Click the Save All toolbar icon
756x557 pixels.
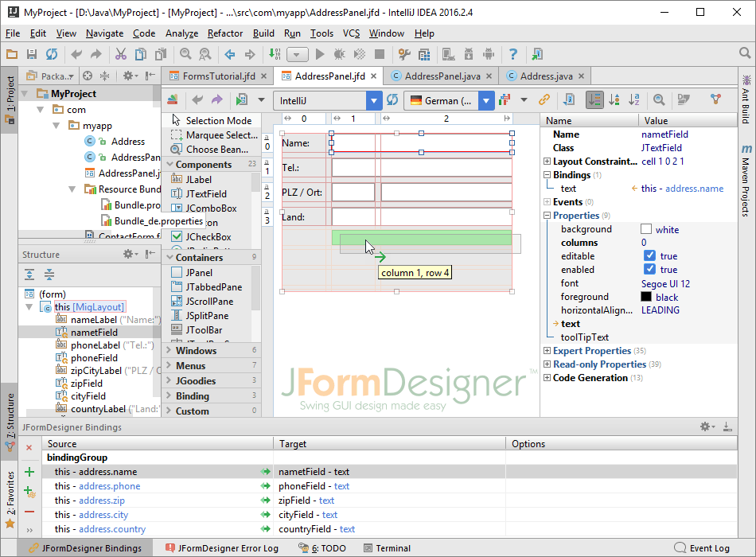click(32, 54)
